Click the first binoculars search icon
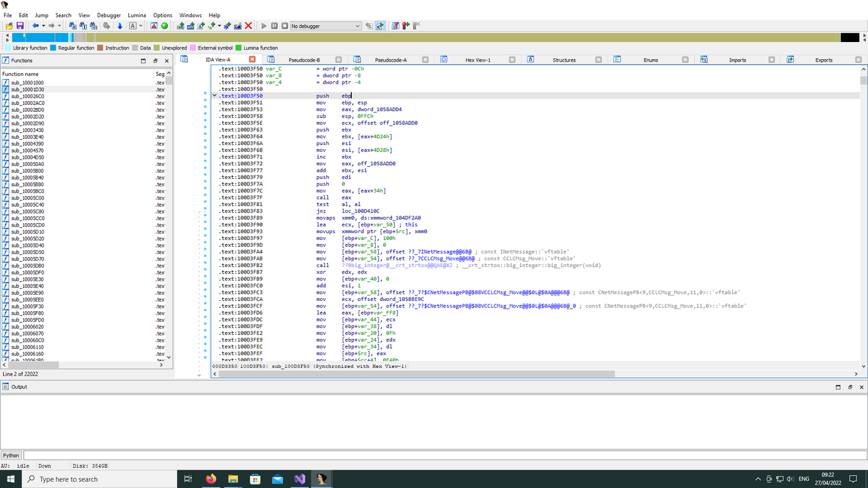 [72, 26]
